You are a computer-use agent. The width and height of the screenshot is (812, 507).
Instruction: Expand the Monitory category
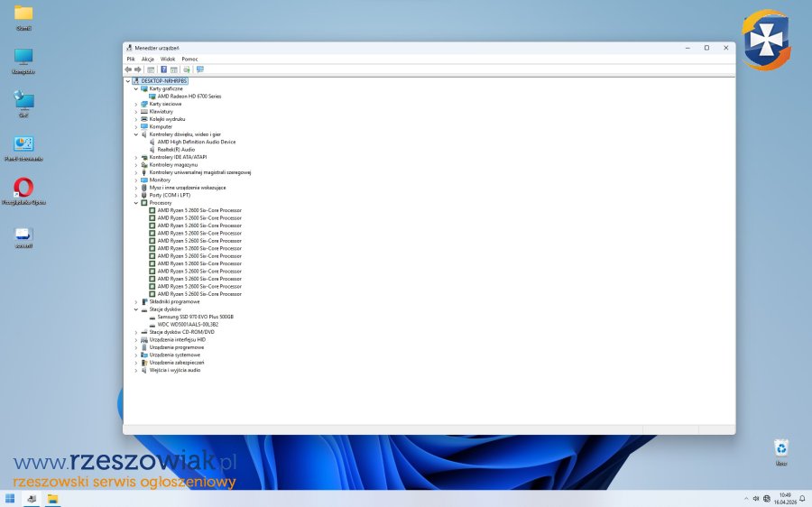[136, 180]
